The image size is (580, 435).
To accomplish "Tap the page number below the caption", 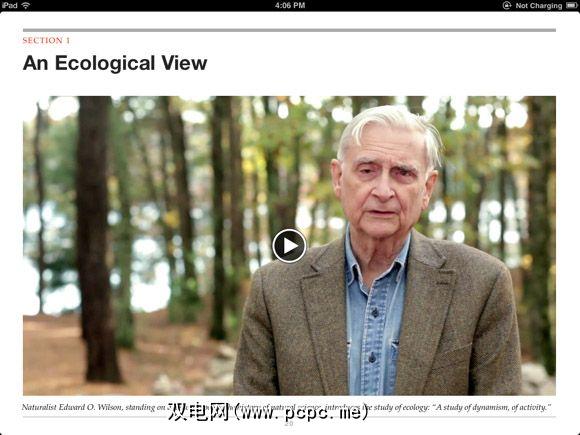I will [289, 424].
